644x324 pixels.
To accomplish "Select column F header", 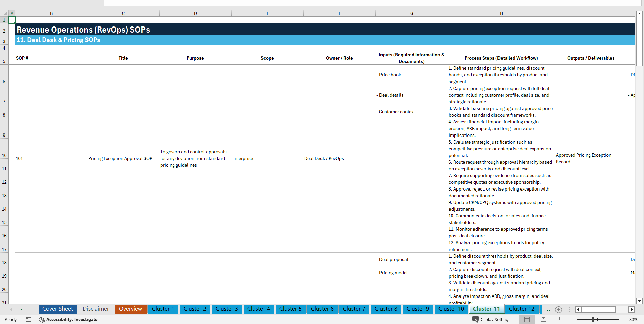I will pos(340,13).
